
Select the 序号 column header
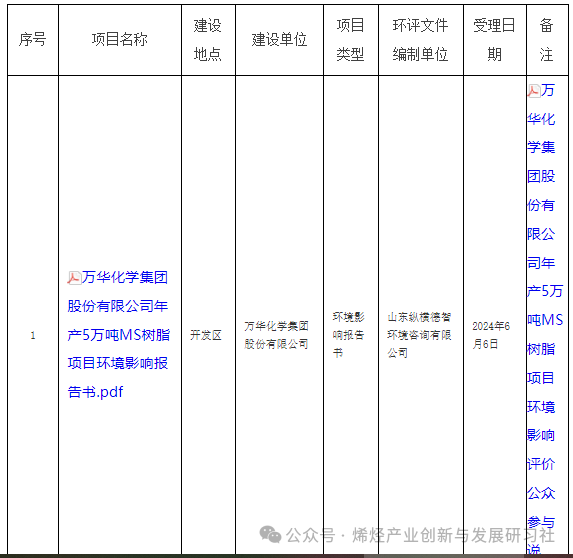pos(33,39)
